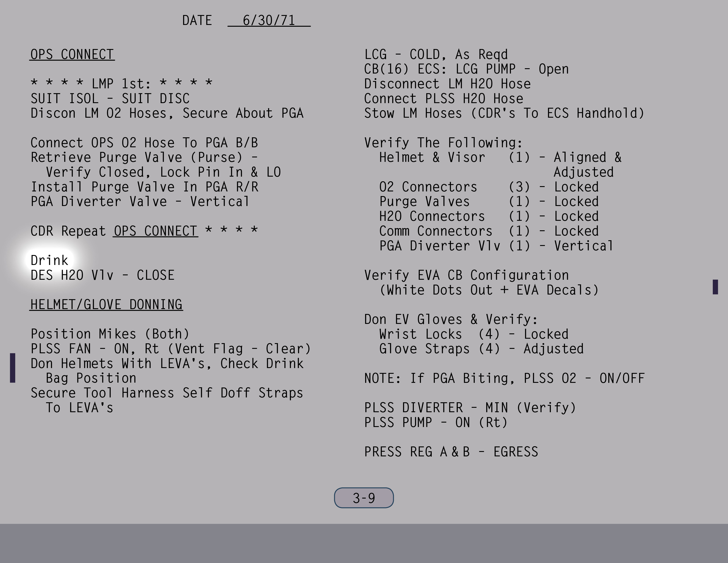Click the change bar beside Don Helmets line
Screen dimensions: 728x563
pos(13,368)
